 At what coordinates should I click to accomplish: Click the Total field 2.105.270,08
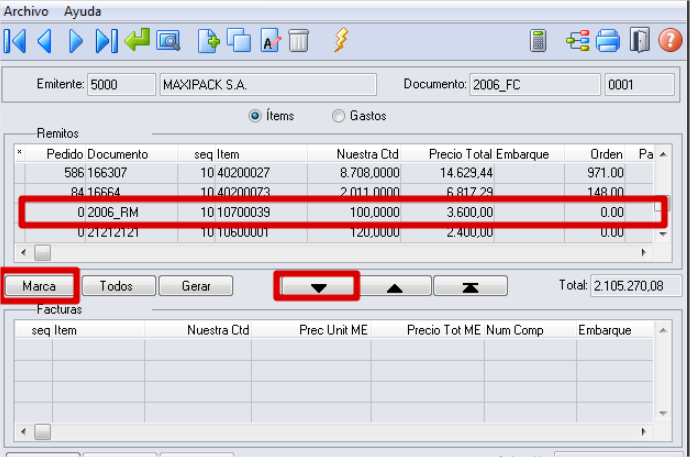635,286
